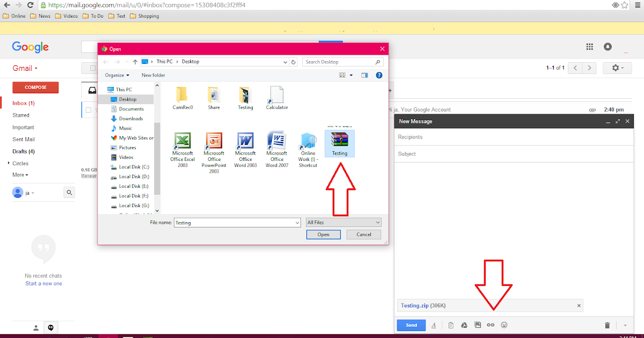Screen dimensions: 644x338
Task: Expand the File name combo box dropdown
Action: [x=297, y=222]
